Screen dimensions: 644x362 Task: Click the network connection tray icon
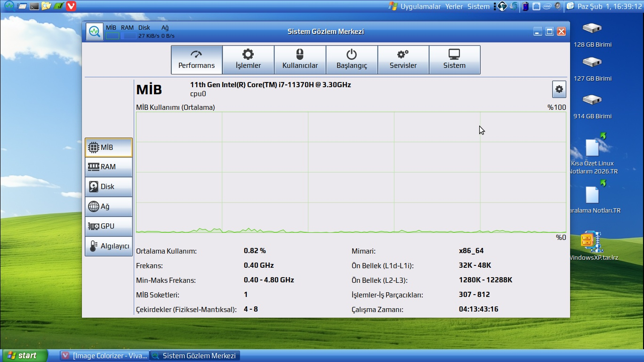[536, 6]
